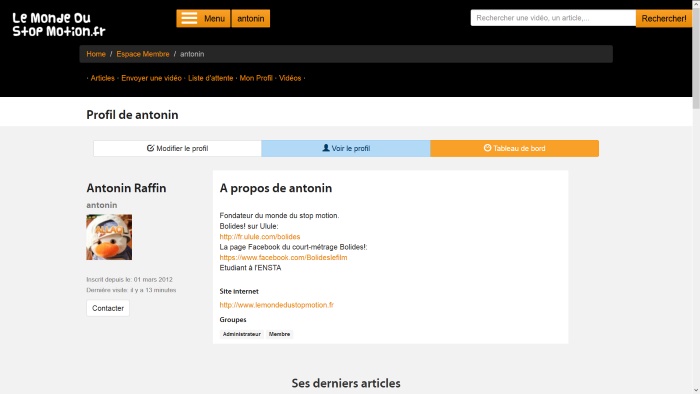Click the 'Antonin Raffin' name heading
700x394 pixels.
coord(126,188)
